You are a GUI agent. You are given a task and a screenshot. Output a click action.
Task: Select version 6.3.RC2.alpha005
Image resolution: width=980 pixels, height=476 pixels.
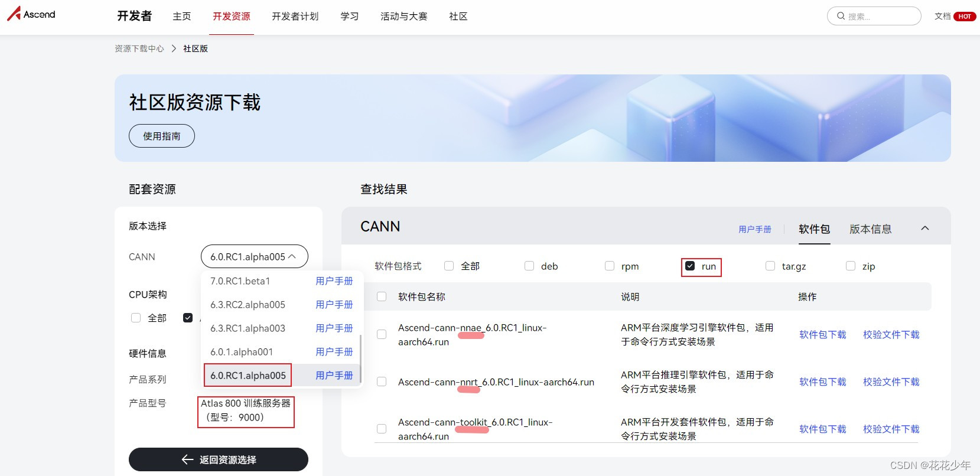248,305
